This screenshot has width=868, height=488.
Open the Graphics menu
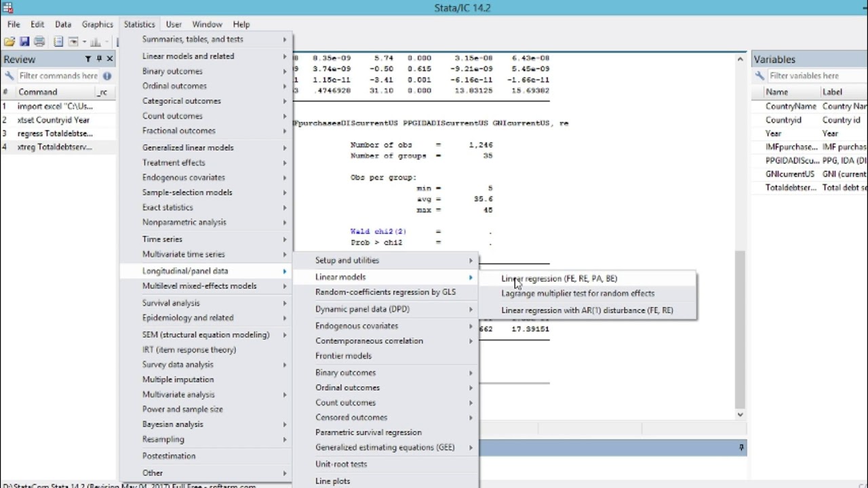pos(98,24)
